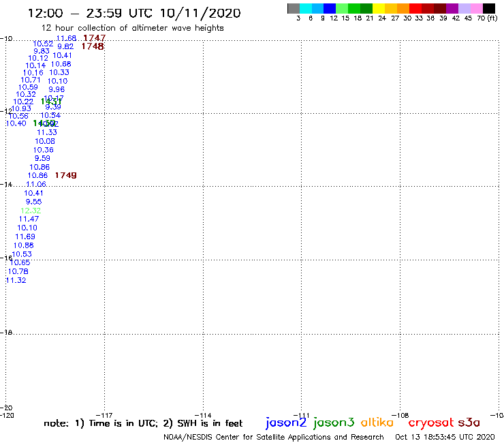Click wave height value 9.55
This screenshot has height=443, width=504.
[34, 202]
